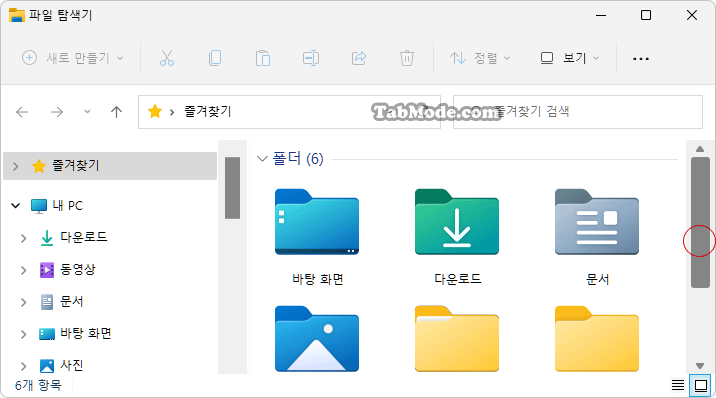
Task: Select the pictures folder with mountain icon
Action: tap(317, 339)
